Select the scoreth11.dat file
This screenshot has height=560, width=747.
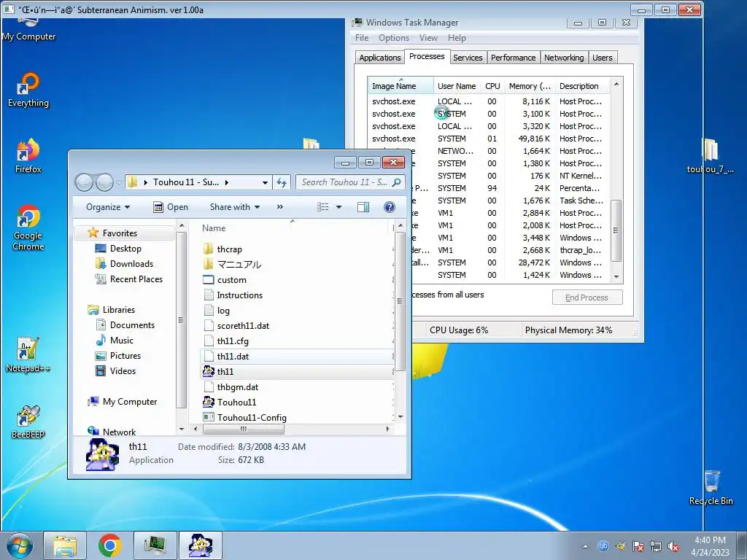point(243,326)
